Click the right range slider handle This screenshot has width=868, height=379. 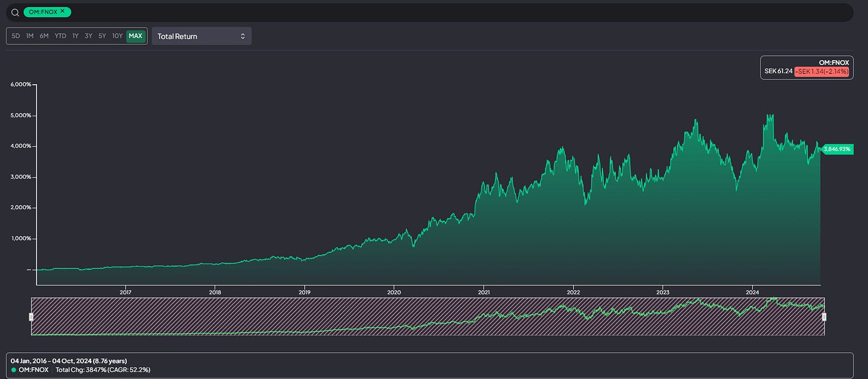pyautogui.click(x=824, y=317)
